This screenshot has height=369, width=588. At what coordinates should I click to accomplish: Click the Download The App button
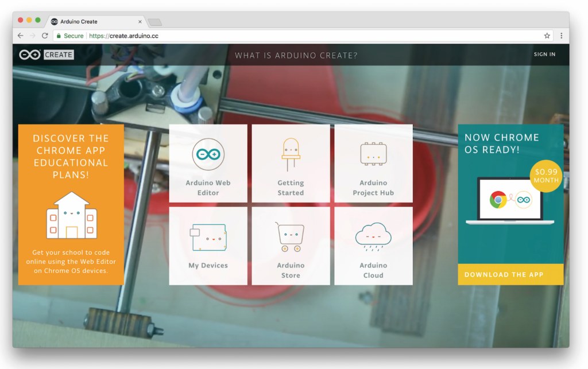(510, 274)
